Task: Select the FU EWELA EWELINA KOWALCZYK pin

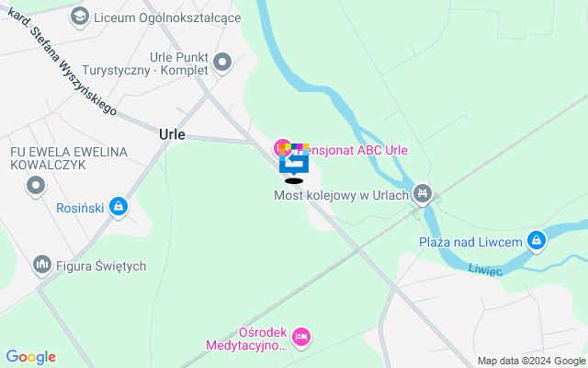Action: coord(36,186)
